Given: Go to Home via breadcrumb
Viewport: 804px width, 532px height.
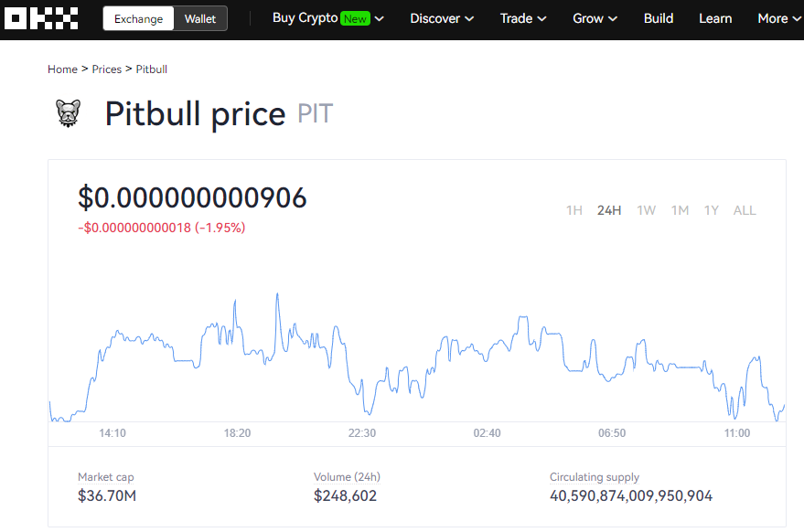Looking at the screenshot, I should click(x=62, y=69).
